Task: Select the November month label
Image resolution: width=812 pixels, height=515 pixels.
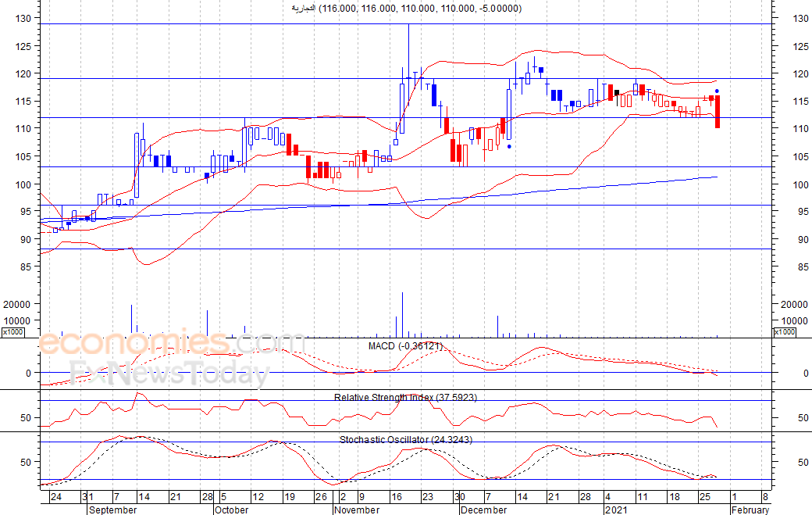Action: coord(357,510)
